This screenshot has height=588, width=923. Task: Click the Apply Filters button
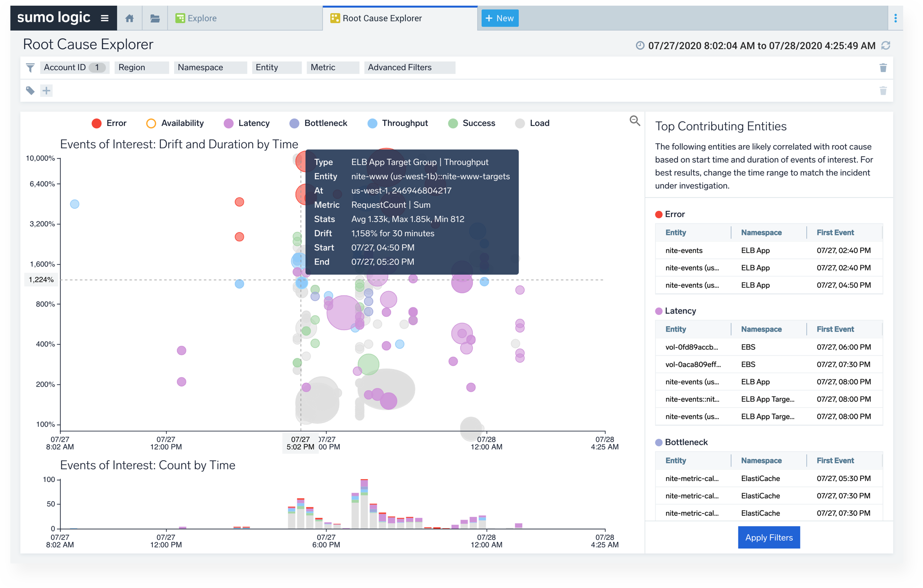coord(769,538)
